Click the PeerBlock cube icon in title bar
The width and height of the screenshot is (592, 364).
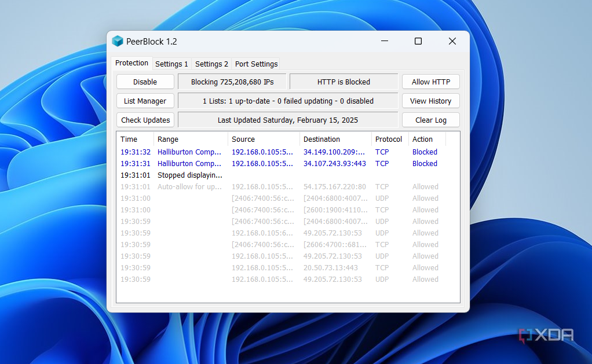[118, 41]
